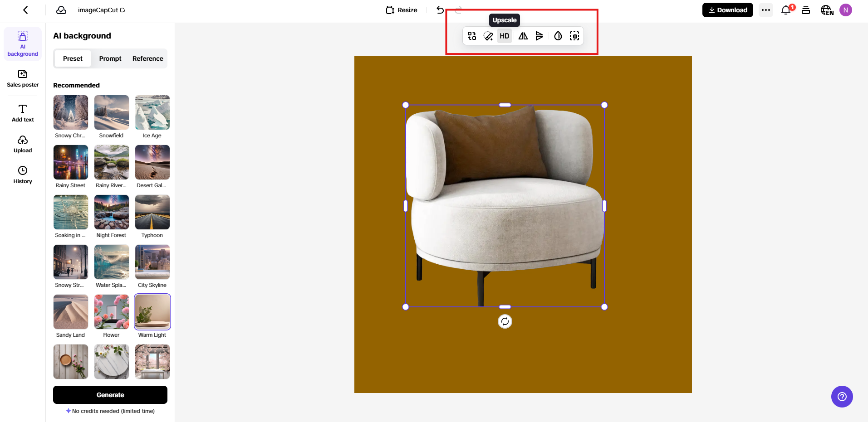Change interface language via globe icon
868x422 pixels.
[x=826, y=10]
